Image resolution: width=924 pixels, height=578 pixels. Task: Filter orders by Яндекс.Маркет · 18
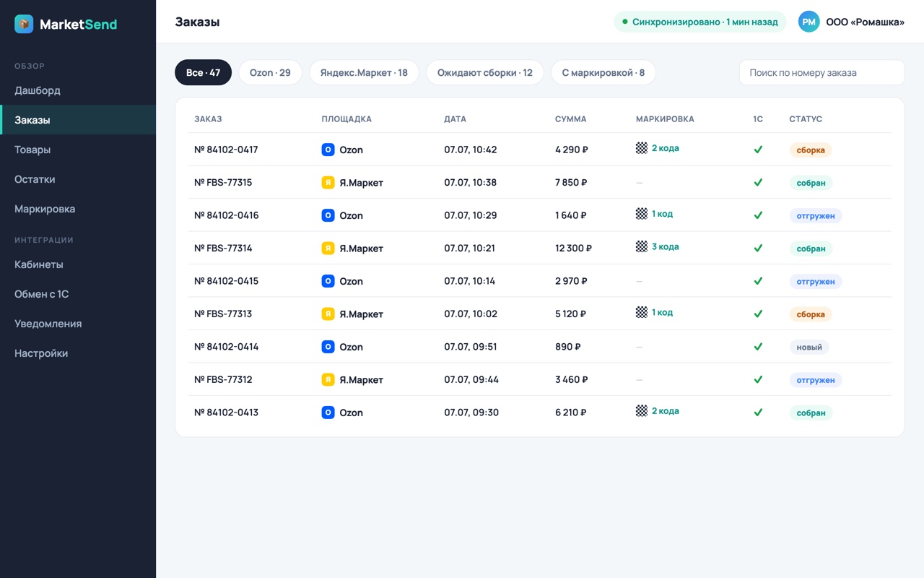[x=364, y=72]
